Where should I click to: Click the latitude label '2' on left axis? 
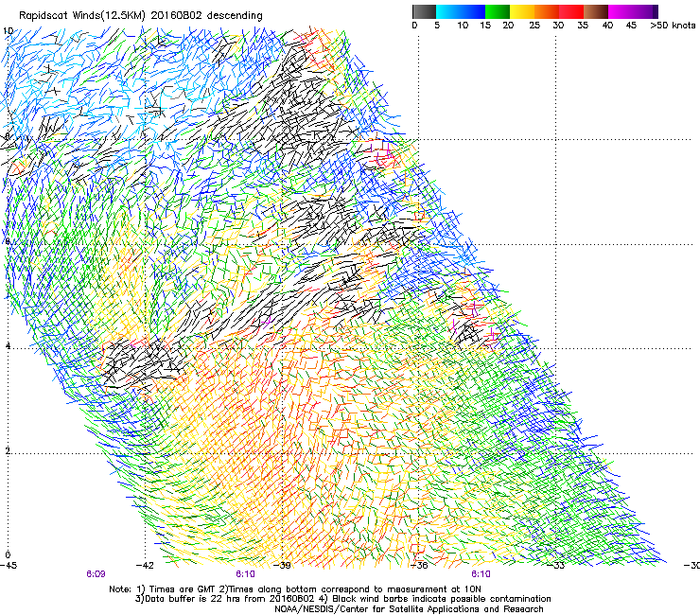coord(8,450)
